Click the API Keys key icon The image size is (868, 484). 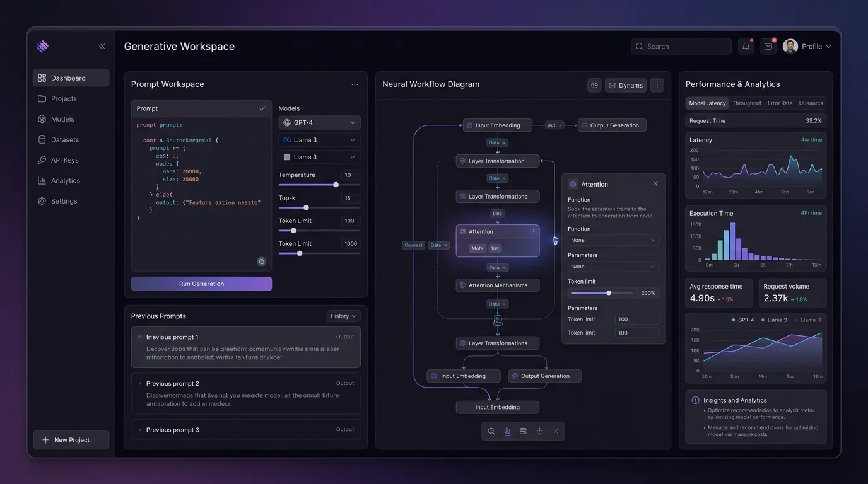pos(42,160)
